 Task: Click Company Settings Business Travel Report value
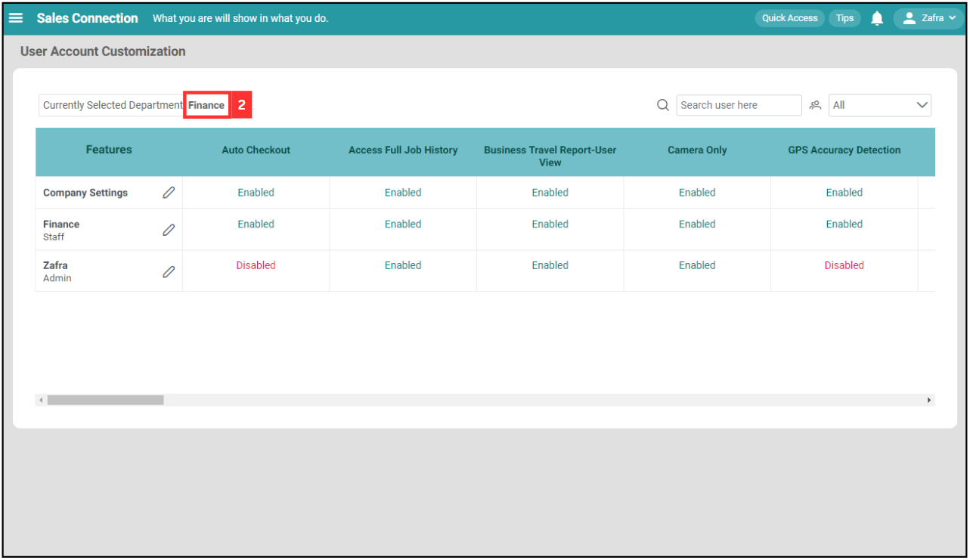(x=550, y=193)
